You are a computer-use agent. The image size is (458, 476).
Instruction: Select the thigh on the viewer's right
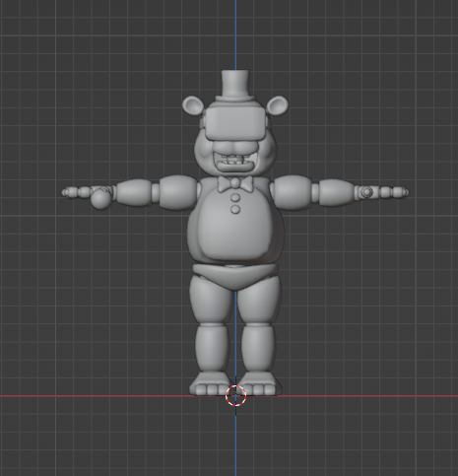pyautogui.click(x=259, y=299)
